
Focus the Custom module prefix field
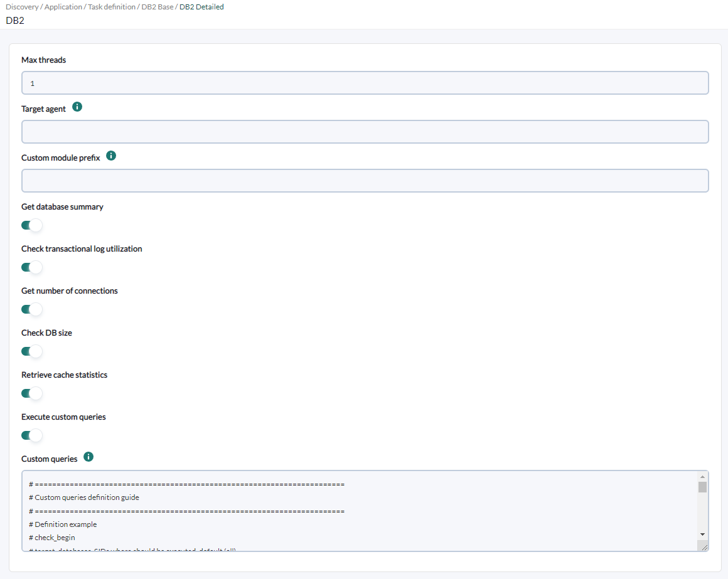(x=365, y=181)
